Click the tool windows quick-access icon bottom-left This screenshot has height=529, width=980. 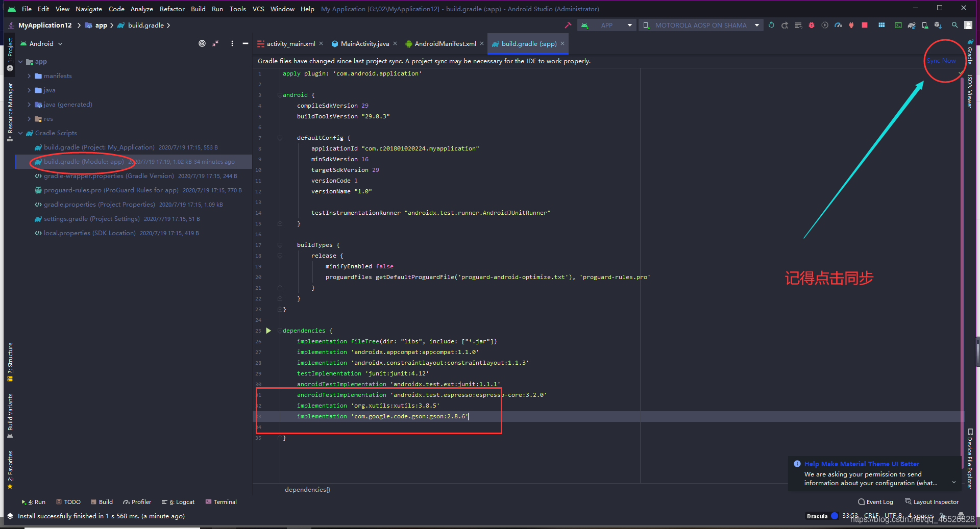click(10, 516)
